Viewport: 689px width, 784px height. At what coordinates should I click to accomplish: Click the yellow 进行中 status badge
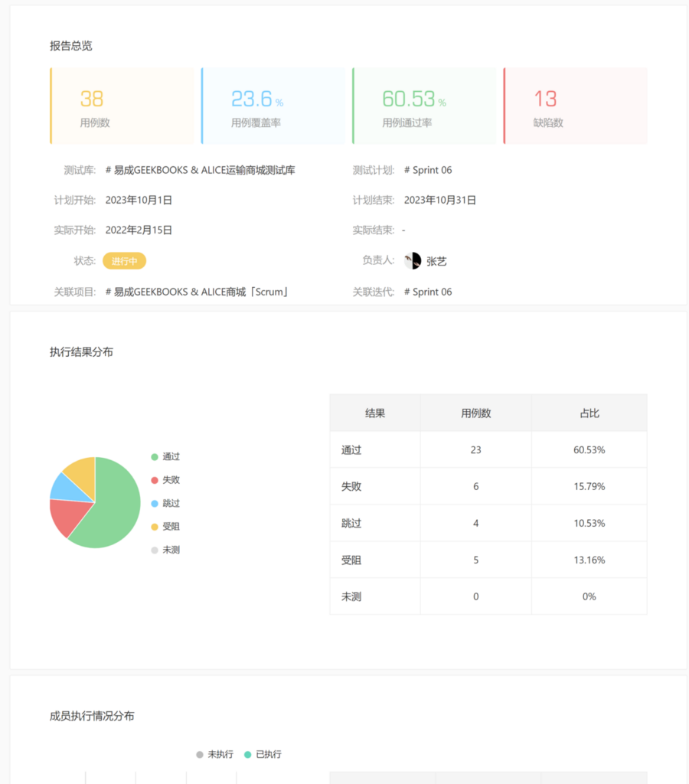[x=124, y=260]
